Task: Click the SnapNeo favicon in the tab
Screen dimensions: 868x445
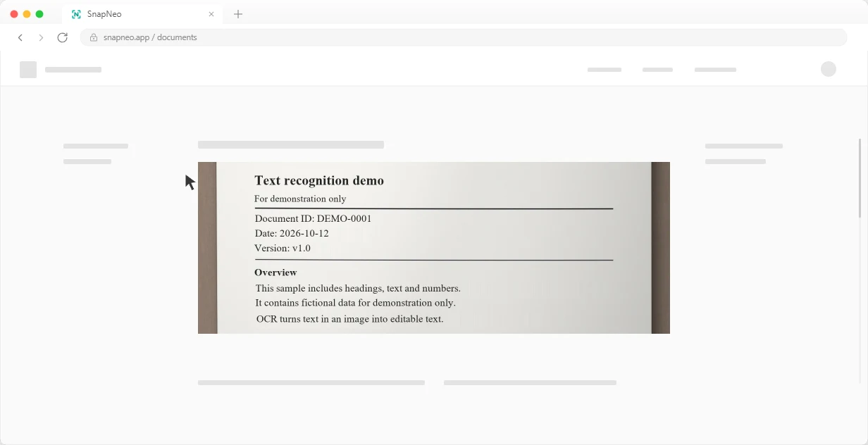Action: tap(77, 14)
